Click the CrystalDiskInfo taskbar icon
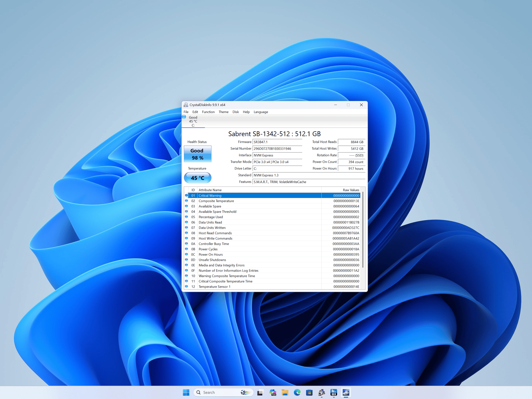The image size is (532, 399). [346, 392]
